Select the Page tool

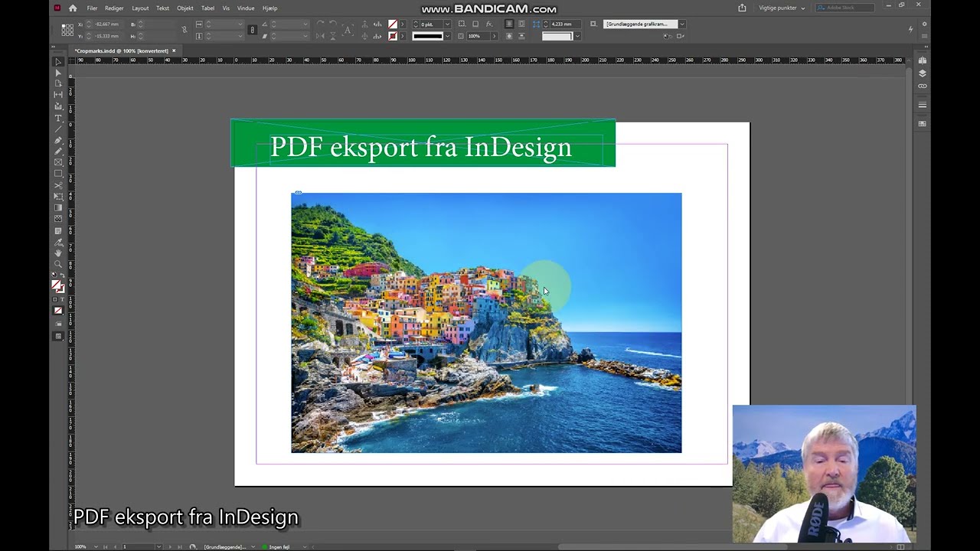tap(58, 84)
